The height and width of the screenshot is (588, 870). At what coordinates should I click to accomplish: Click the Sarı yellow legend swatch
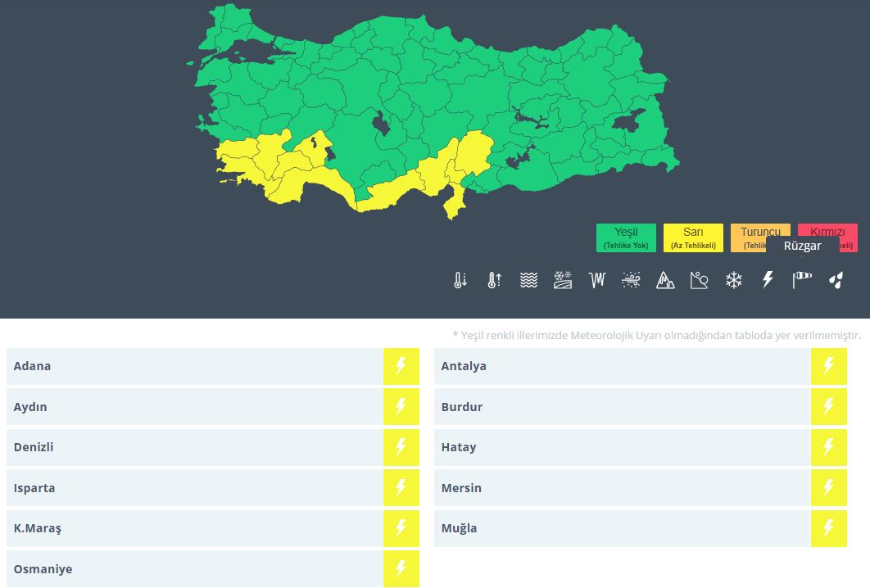pos(693,237)
